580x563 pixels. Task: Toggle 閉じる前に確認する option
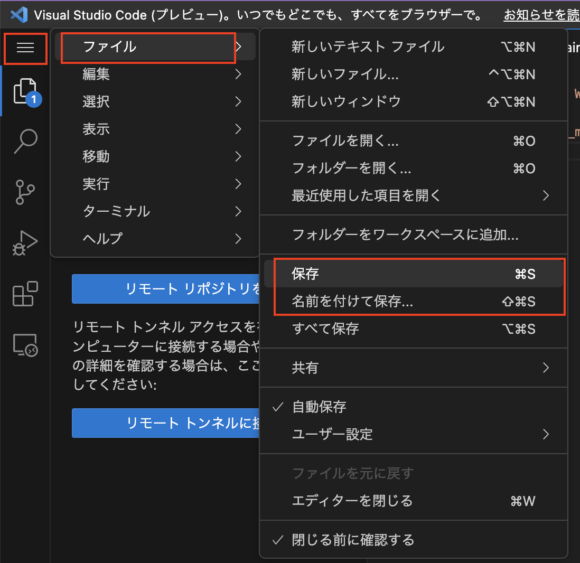pos(414,540)
